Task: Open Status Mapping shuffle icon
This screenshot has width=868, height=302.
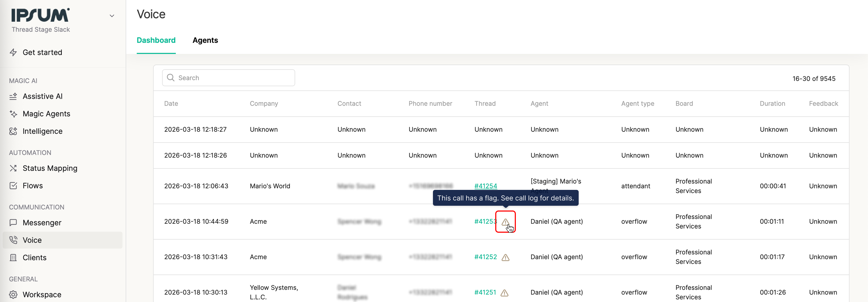Action: 13,168
